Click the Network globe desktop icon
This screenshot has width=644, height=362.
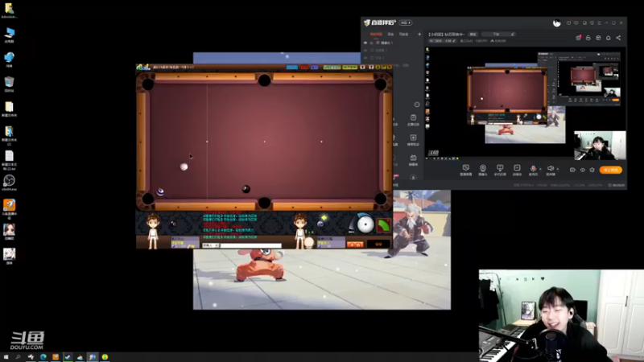click(9, 58)
